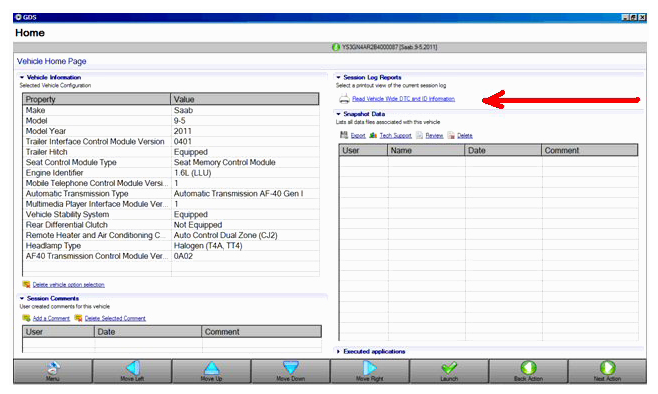Click the GDS application icon in title bar
Image resolution: width=658 pixels, height=394 pixels.
(18, 17)
